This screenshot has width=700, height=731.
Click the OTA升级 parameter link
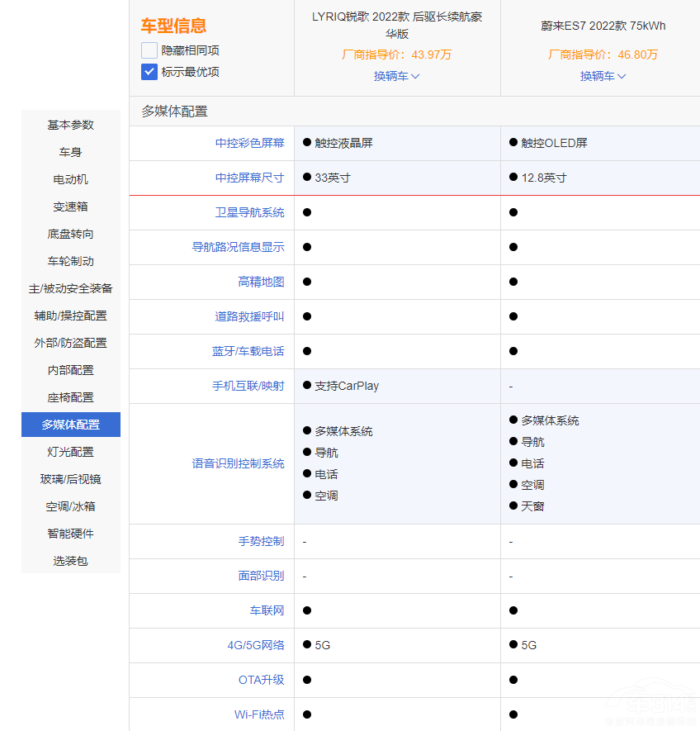point(261,680)
